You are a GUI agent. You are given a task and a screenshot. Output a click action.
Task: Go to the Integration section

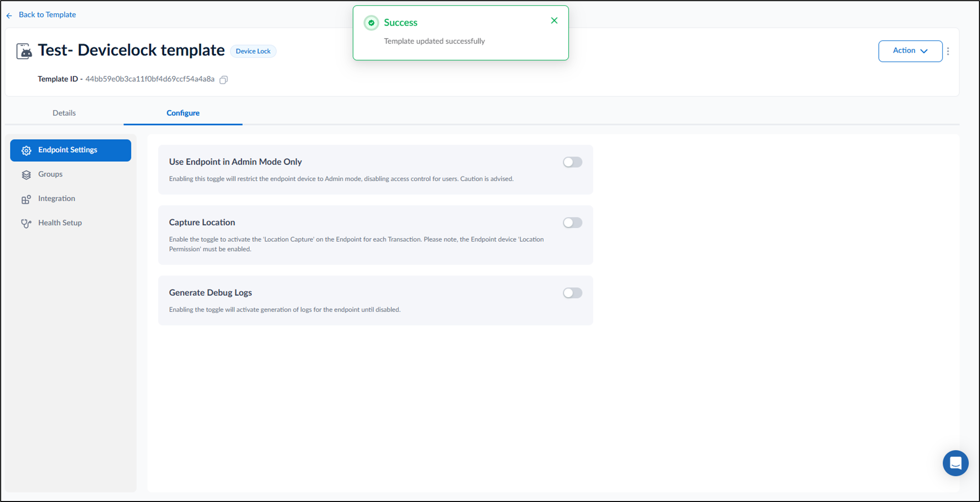coord(70,198)
